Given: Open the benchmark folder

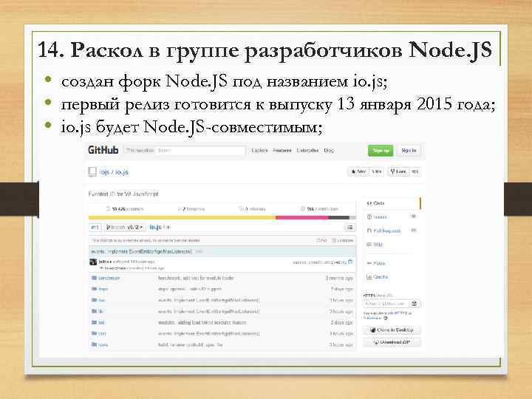Looking at the screenshot, I should point(109,278).
